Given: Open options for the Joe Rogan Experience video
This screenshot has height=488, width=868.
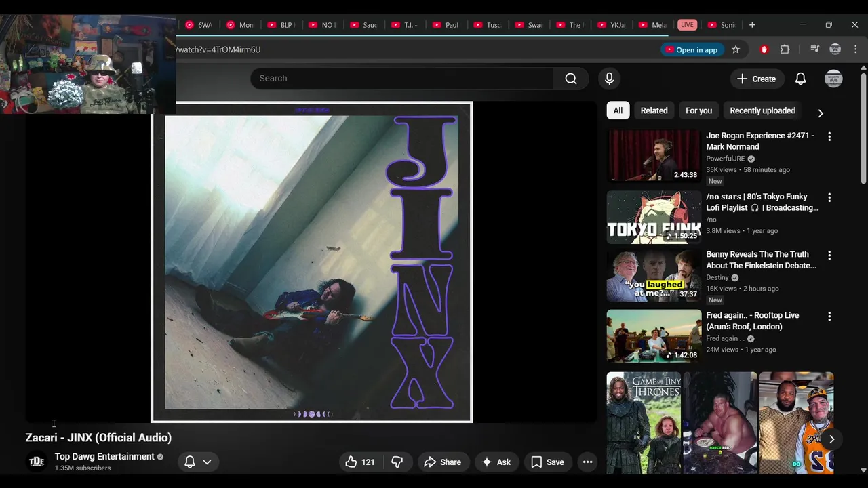Looking at the screenshot, I should [829, 136].
